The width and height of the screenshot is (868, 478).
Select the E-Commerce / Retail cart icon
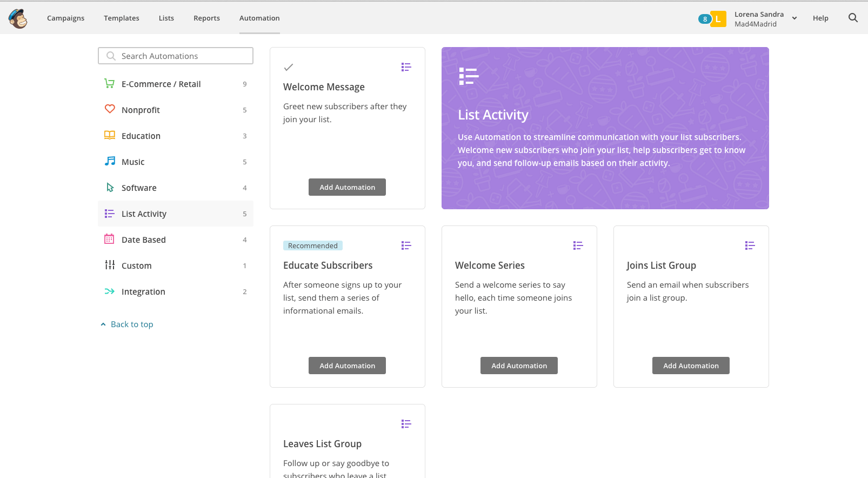109,84
